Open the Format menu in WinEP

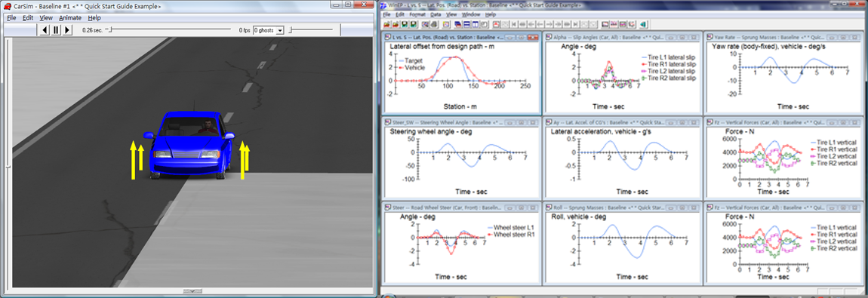[417, 14]
